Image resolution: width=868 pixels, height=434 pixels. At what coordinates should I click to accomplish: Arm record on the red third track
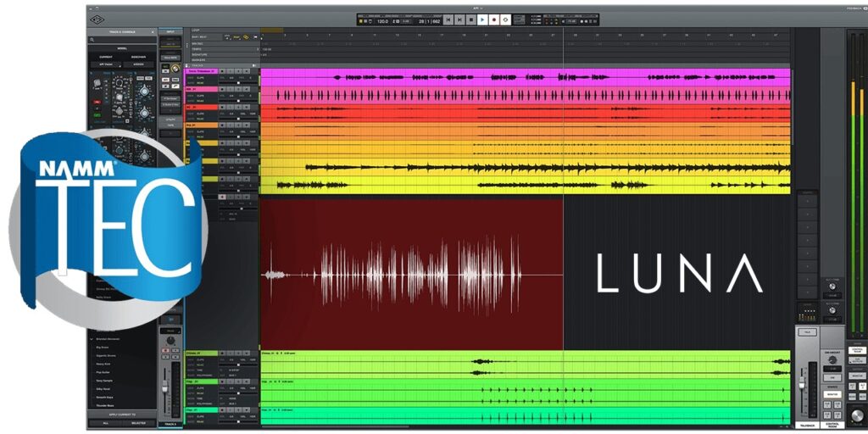point(222,107)
